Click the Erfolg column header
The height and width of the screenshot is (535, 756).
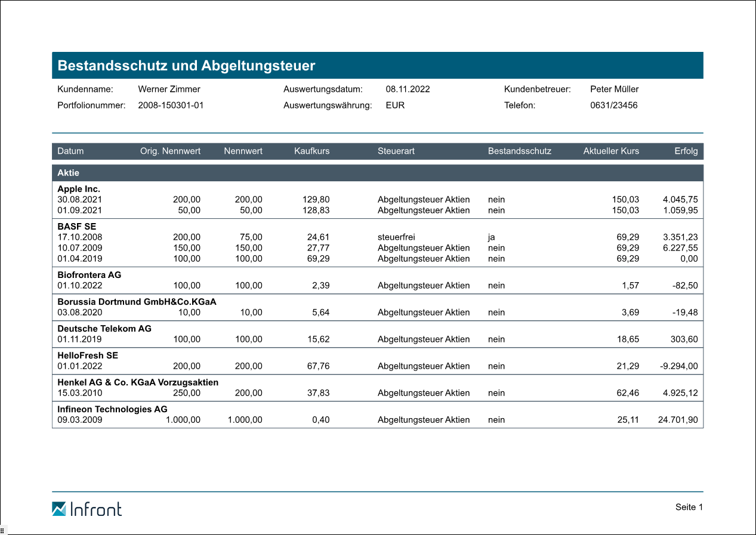tap(686, 151)
